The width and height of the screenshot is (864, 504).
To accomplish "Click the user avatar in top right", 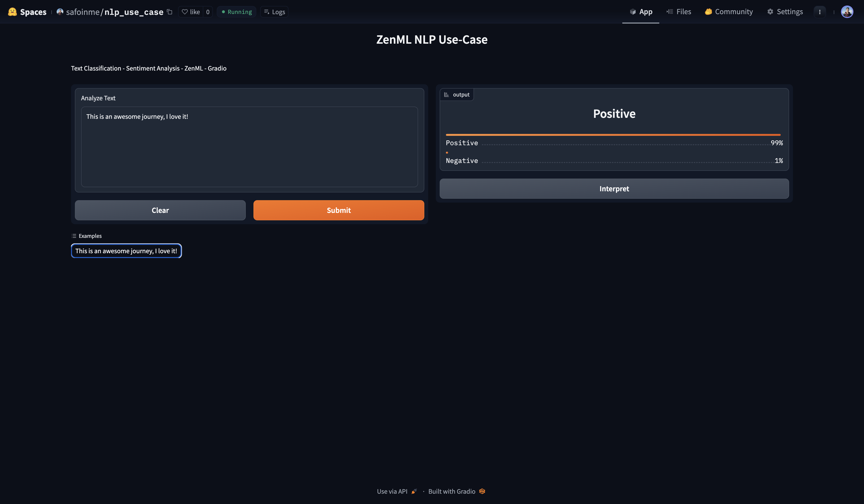I will (x=847, y=12).
